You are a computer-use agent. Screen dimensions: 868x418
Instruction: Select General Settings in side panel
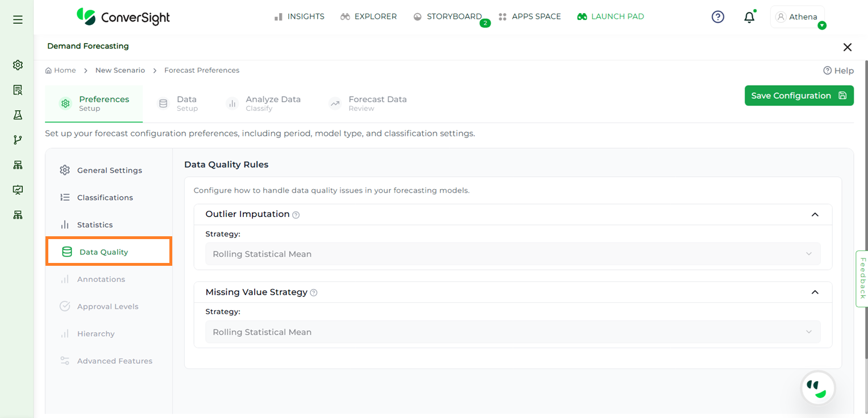109,170
